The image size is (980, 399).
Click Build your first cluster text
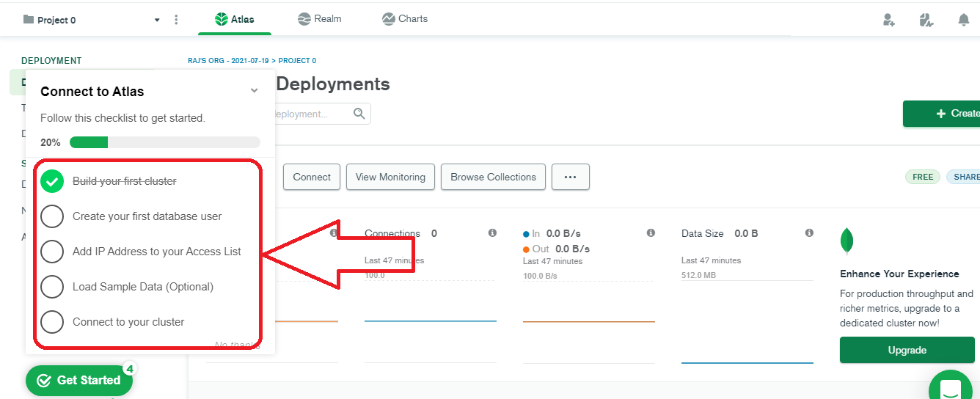pos(125,181)
